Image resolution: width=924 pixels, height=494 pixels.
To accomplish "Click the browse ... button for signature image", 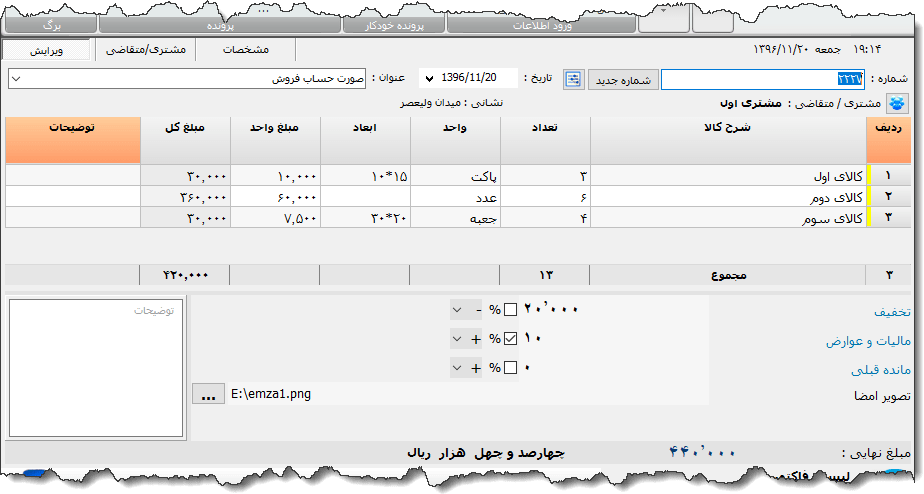I will click(x=208, y=394).
